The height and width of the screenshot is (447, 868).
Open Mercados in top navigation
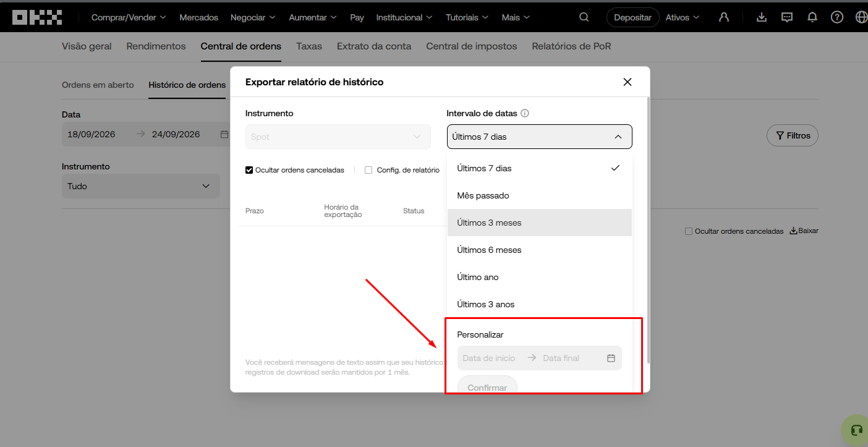point(198,17)
